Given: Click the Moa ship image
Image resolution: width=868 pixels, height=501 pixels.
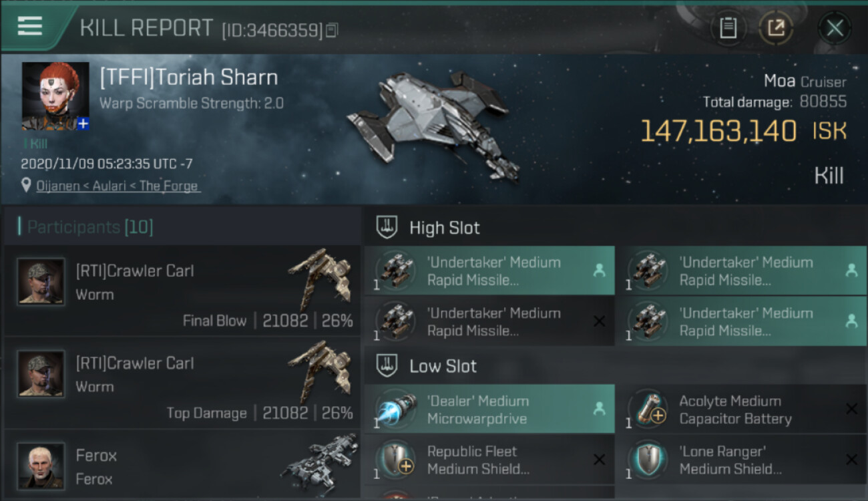Looking at the screenshot, I should [434, 124].
